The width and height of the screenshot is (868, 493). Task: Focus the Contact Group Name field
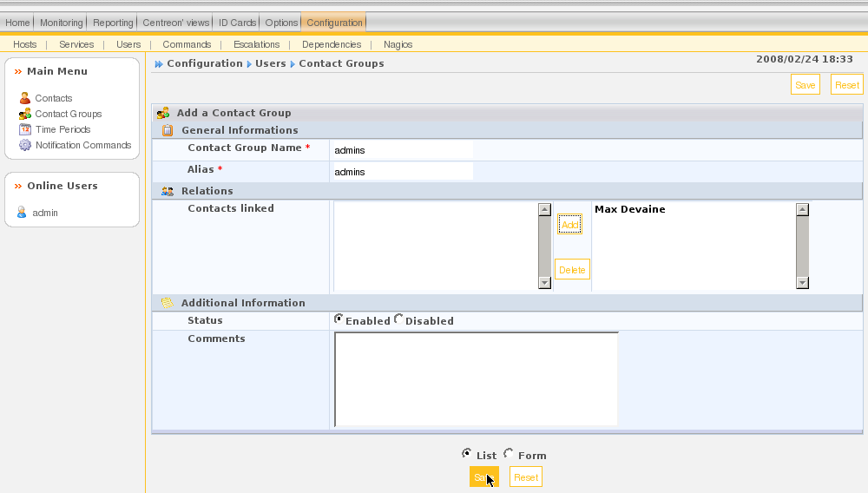403,150
